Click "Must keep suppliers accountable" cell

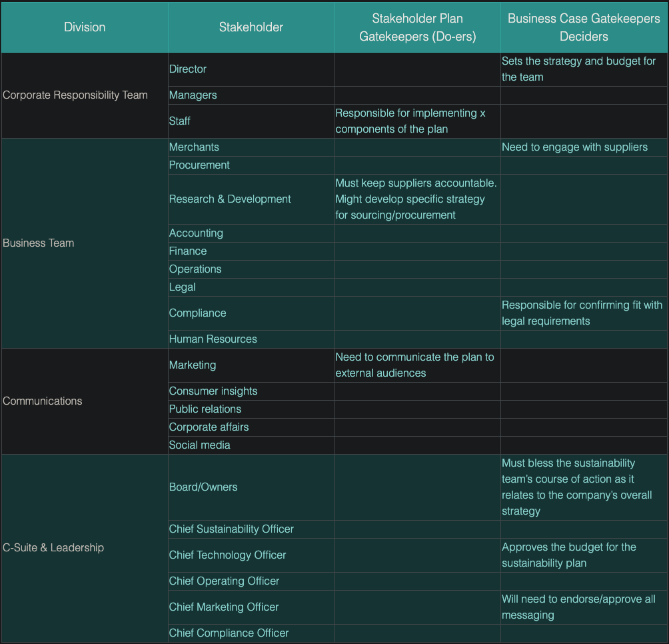416,199
